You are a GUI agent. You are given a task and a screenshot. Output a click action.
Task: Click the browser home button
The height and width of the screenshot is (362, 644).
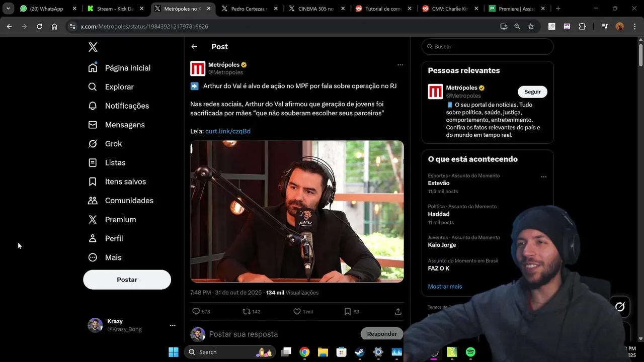pyautogui.click(x=54, y=26)
